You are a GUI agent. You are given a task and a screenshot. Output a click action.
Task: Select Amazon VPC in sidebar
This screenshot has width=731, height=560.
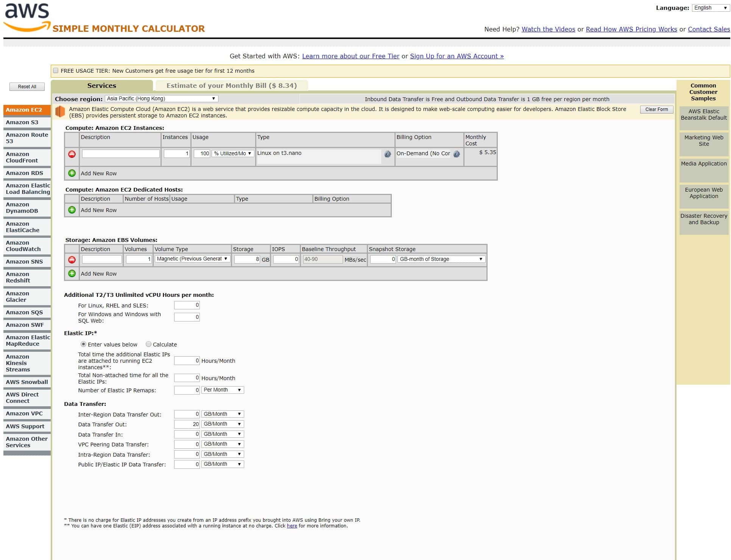(27, 413)
